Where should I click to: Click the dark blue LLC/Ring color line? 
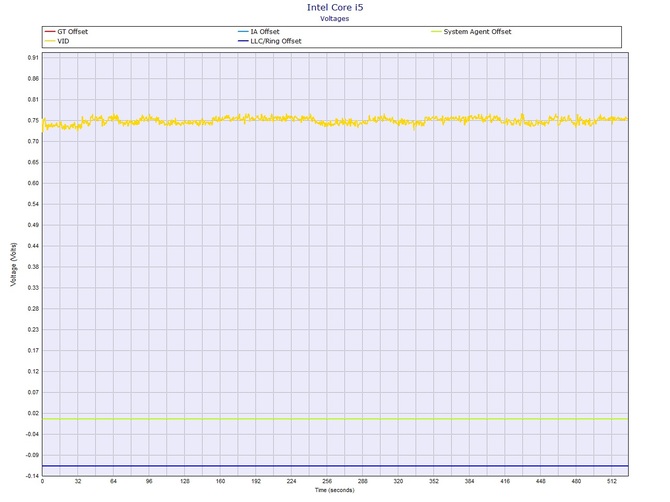243,41
